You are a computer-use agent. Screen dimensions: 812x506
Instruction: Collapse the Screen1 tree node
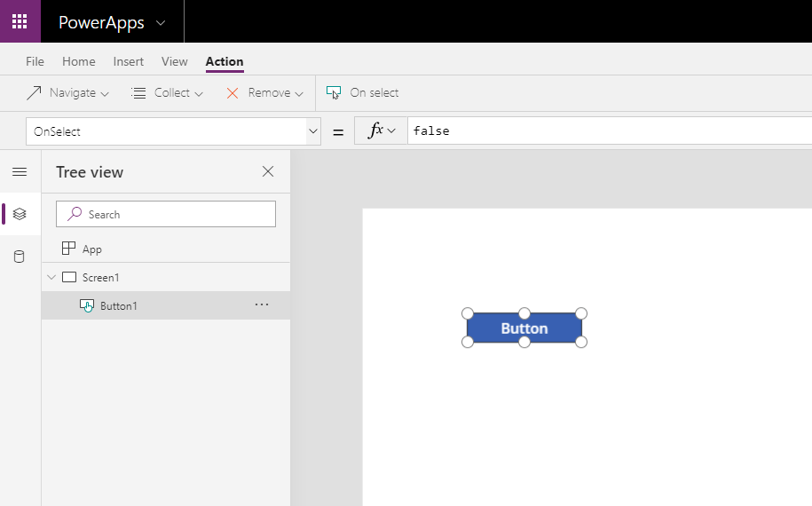pos(51,277)
